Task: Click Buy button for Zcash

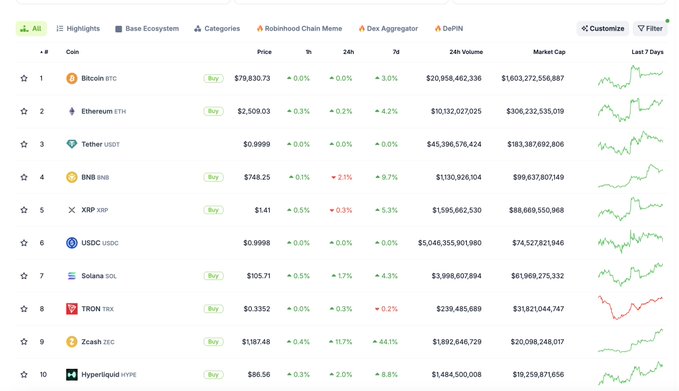Action: pyautogui.click(x=213, y=342)
